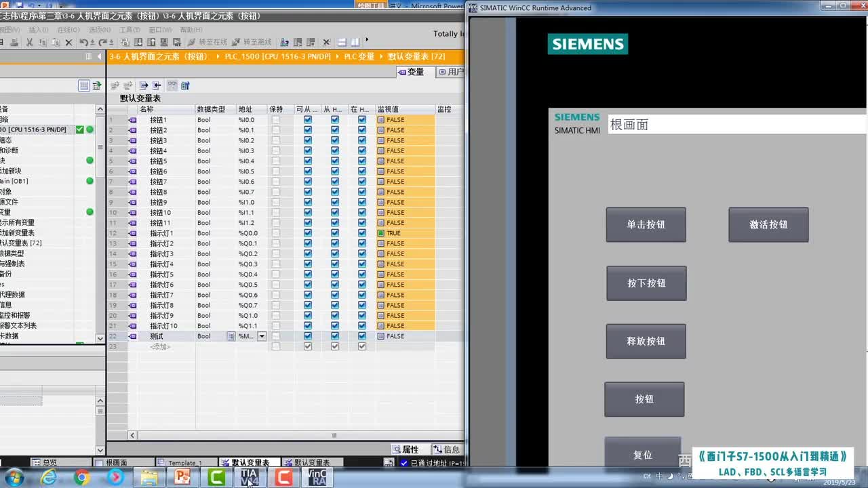868x488 pixels.
Task: Click the Cut scissors icon in toolbar
Action: [x=29, y=42]
